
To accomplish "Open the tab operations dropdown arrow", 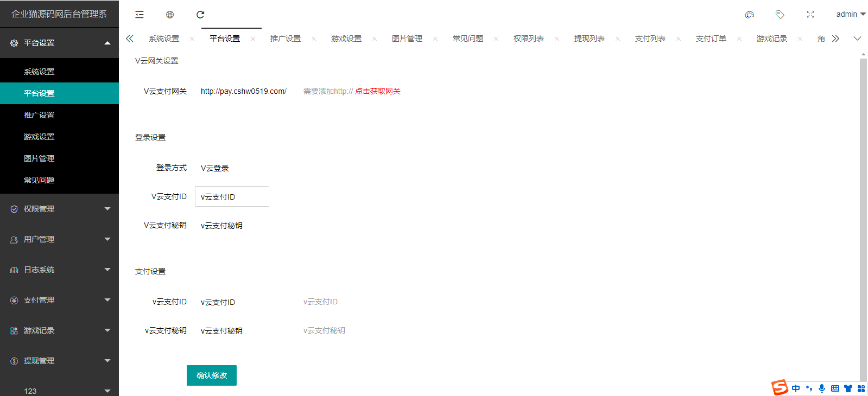I will tap(857, 39).
